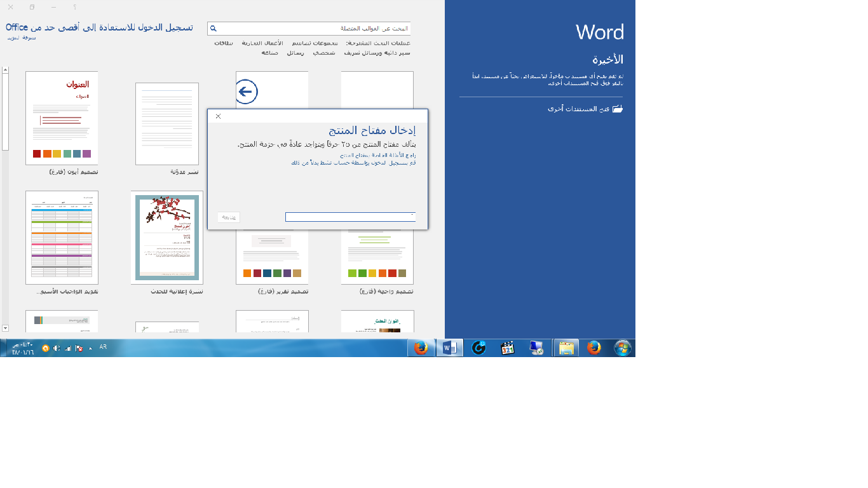Open Action Center flag icon in tray
868x488 pixels.
[x=79, y=348]
